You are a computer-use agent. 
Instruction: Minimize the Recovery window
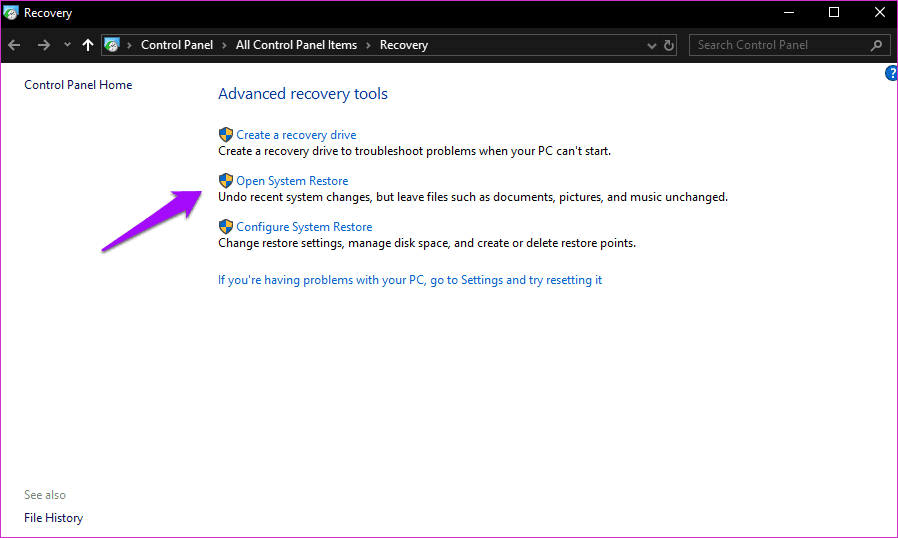point(789,12)
